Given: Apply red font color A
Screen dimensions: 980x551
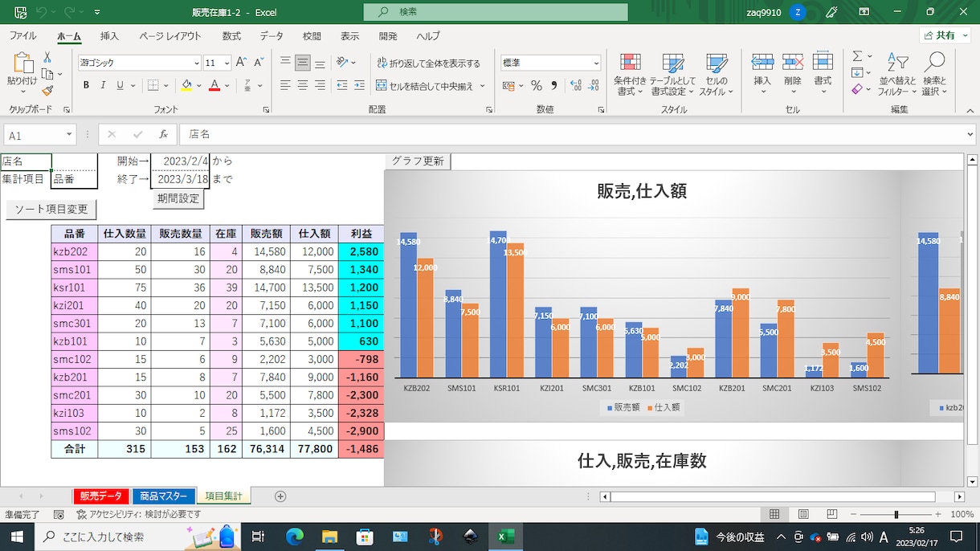Looking at the screenshot, I should 214,85.
